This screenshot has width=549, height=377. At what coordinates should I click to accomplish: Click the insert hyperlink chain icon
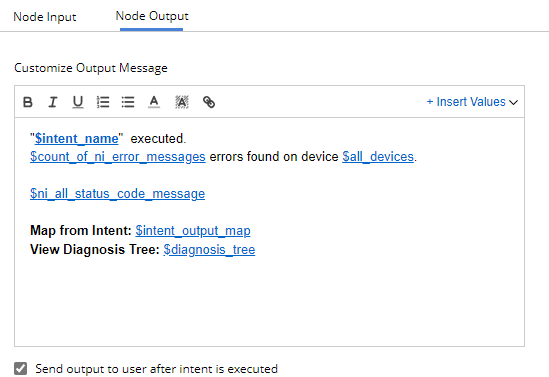[209, 102]
